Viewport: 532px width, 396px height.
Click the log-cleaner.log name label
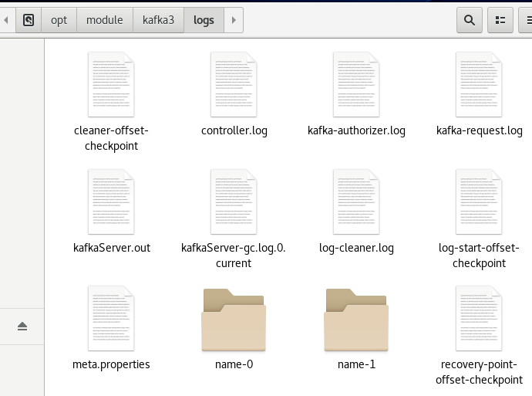[x=356, y=248]
